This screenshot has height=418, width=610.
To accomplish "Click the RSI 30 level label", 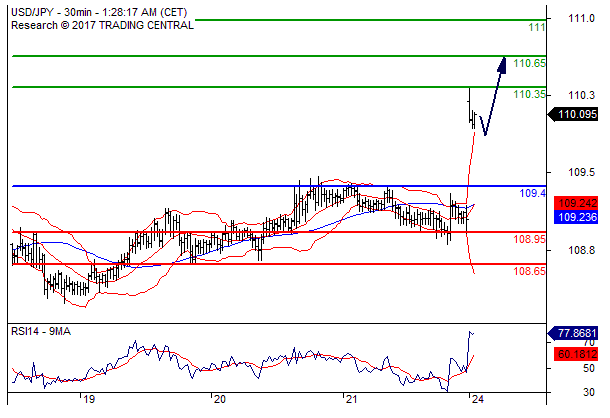I will point(589,392).
